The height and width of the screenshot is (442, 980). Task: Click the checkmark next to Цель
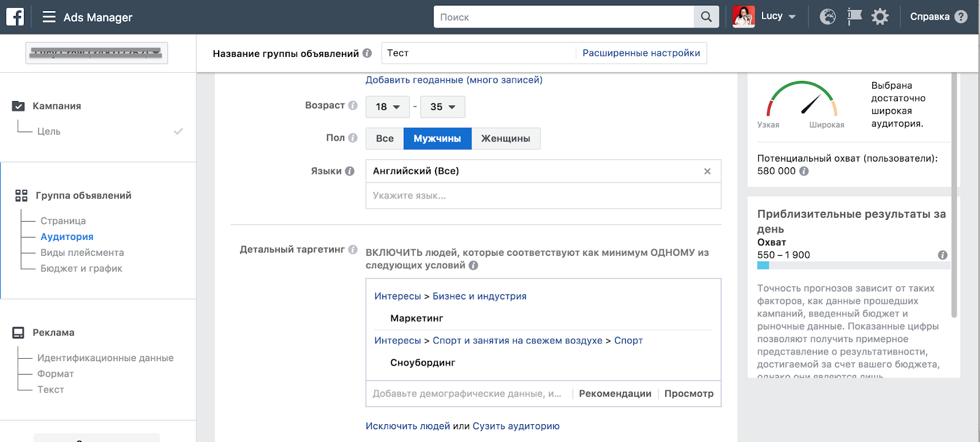178,131
